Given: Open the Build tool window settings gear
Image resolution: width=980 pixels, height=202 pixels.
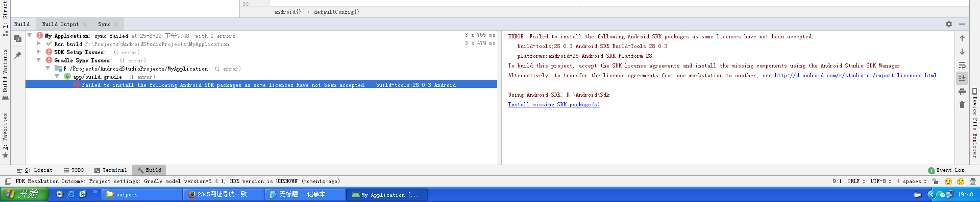Looking at the screenshot, I should (948, 24).
